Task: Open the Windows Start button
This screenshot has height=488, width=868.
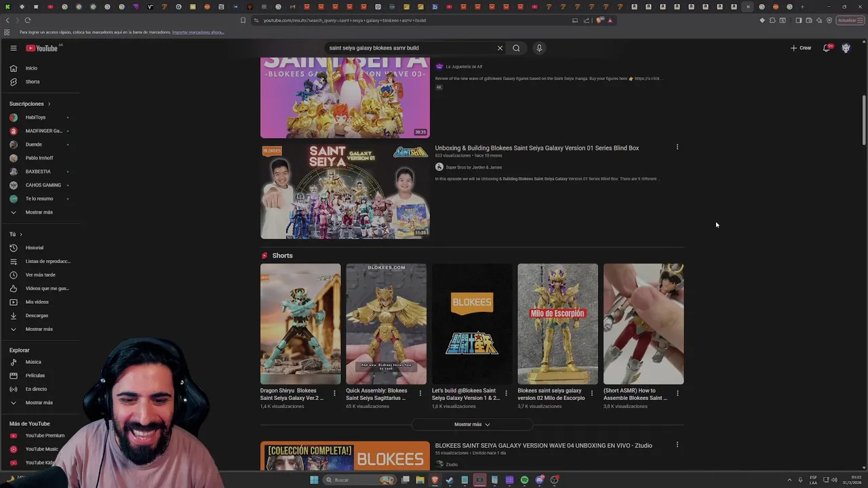Action: pyautogui.click(x=314, y=480)
